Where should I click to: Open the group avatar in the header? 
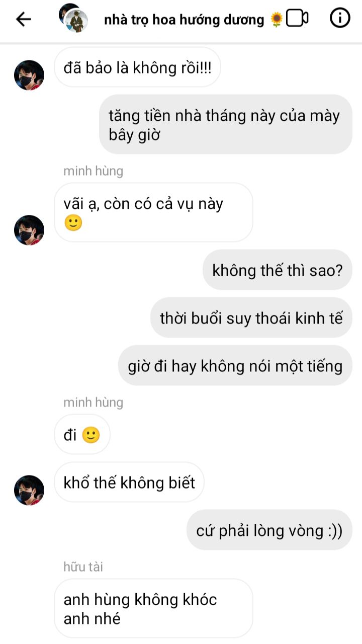(x=73, y=17)
